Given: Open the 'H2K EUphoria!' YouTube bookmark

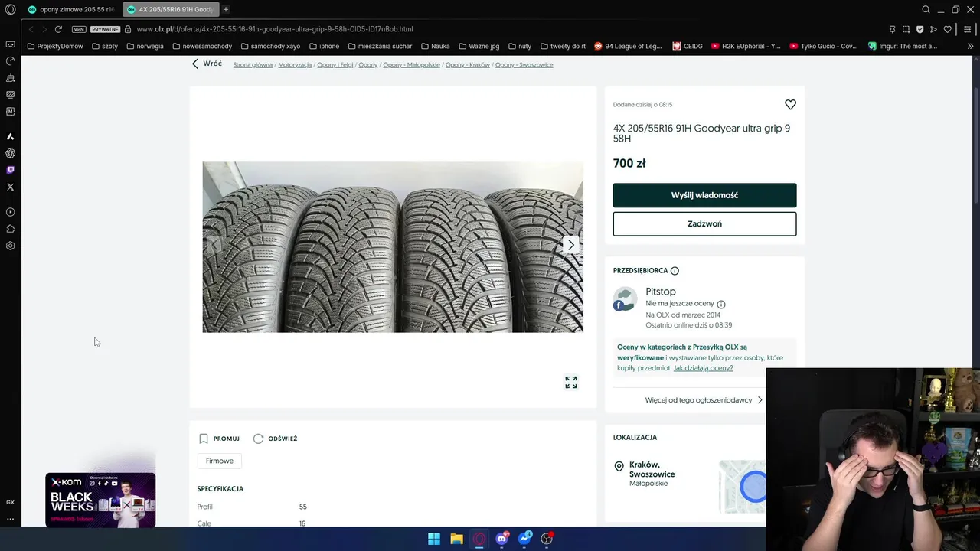Looking at the screenshot, I should [x=746, y=46].
